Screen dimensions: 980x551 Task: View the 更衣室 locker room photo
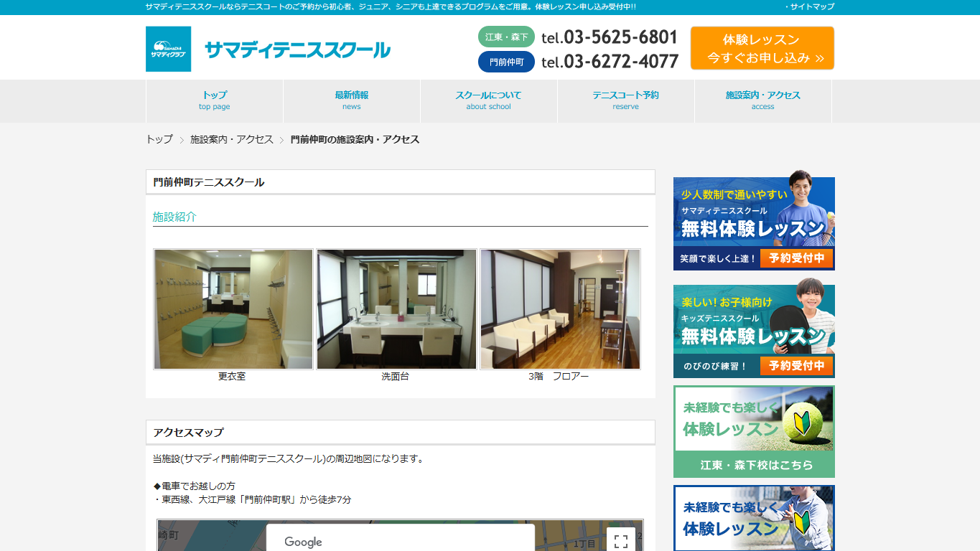coord(233,309)
